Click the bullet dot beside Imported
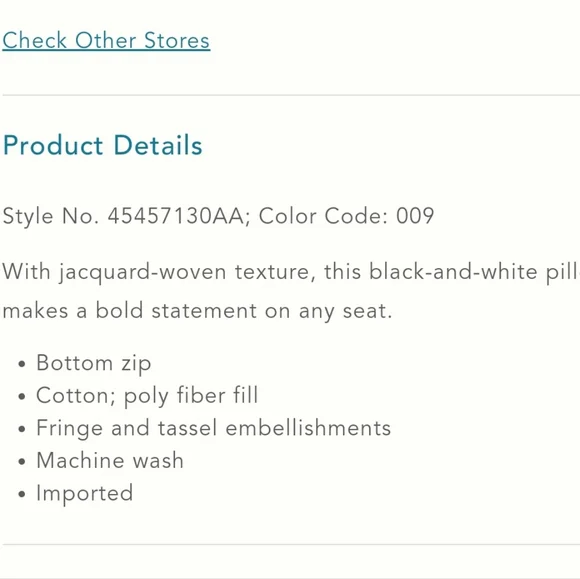Image resolution: width=580 pixels, height=579 pixels. coord(22,494)
